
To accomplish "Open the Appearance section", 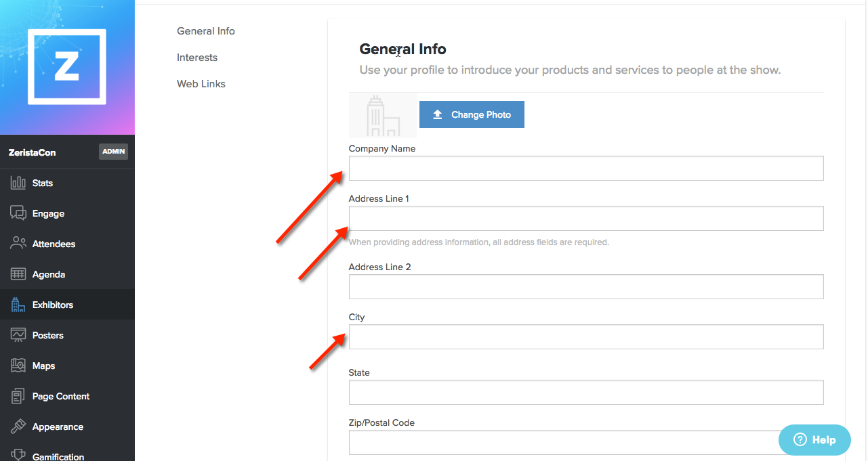I will click(x=67, y=426).
